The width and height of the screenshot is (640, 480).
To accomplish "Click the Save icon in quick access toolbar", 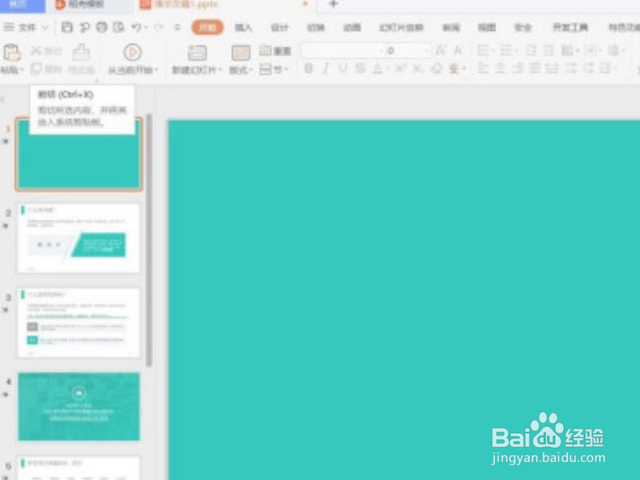I will pyautogui.click(x=67, y=27).
